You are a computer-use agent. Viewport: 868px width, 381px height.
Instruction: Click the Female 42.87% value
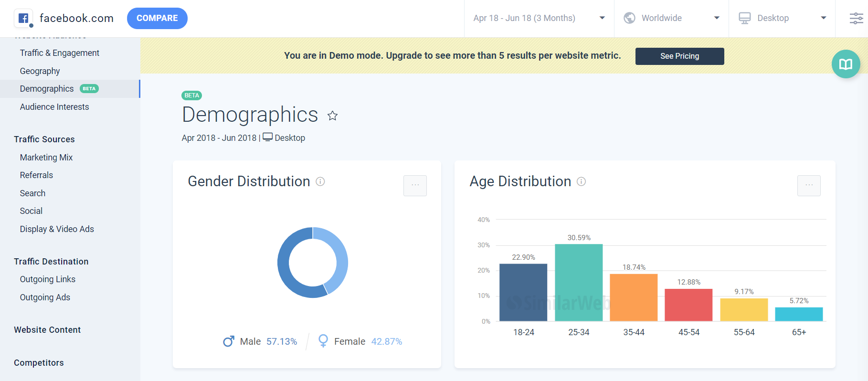pyautogui.click(x=387, y=341)
